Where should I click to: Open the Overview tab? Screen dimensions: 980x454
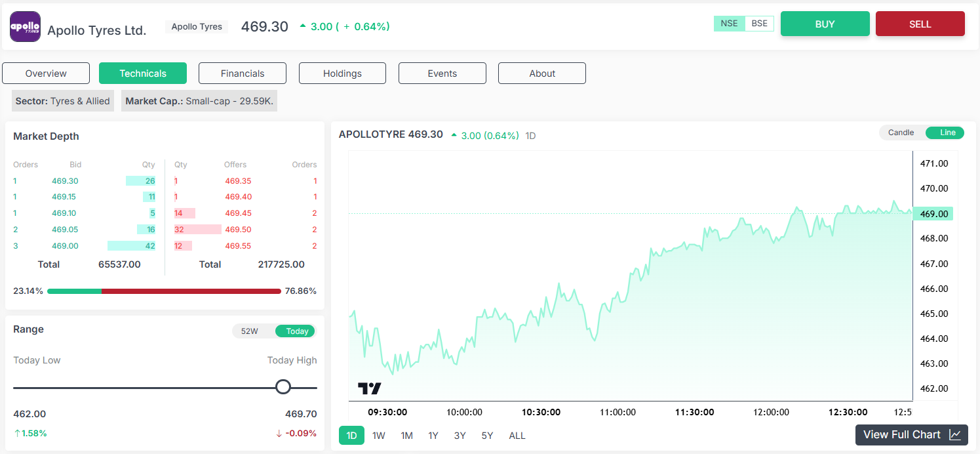click(46, 73)
